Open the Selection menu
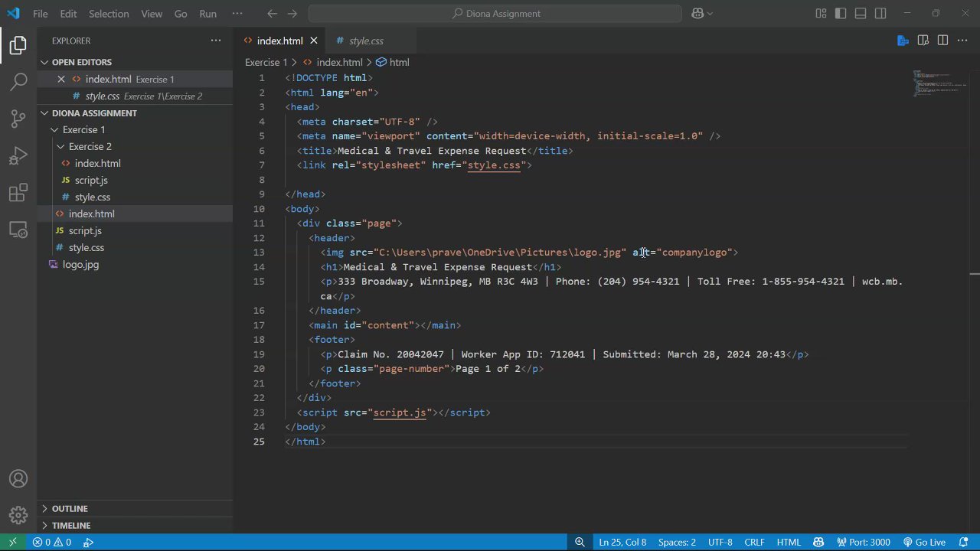The width and height of the screenshot is (980, 551). click(109, 14)
